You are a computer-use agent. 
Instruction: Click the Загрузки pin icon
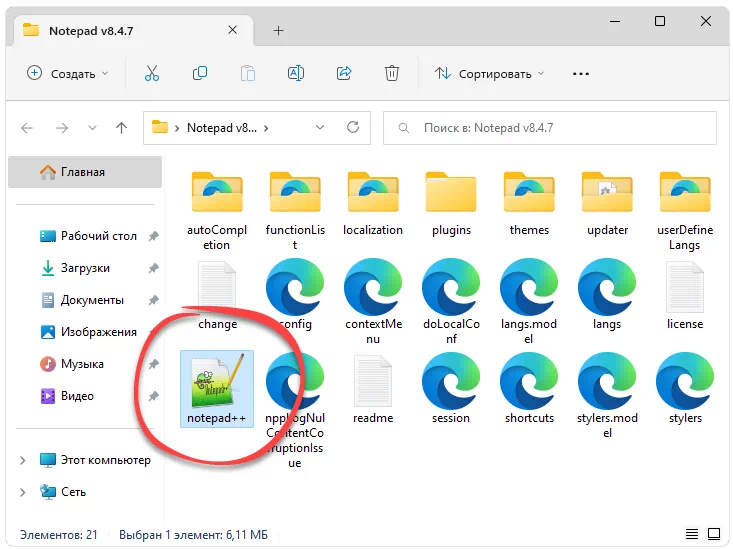click(153, 268)
